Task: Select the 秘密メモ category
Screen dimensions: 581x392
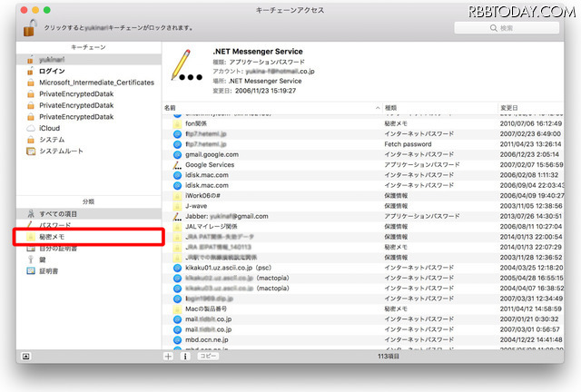Action: pyautogui.click(x=89, y=237)
